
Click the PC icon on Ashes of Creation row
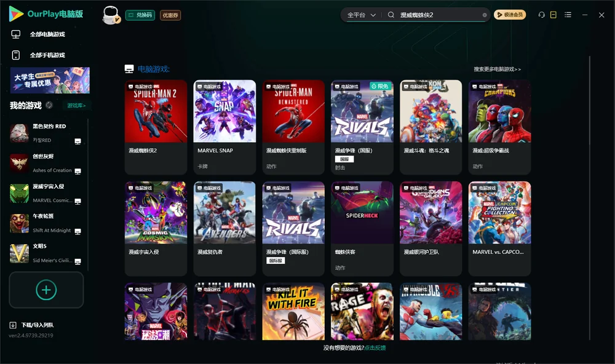(x=77, y=172)
